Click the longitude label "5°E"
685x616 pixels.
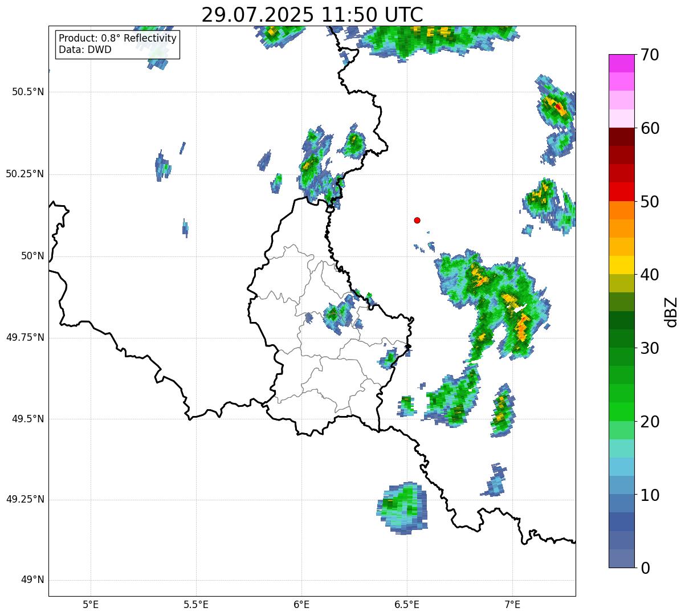pos(91,605)
